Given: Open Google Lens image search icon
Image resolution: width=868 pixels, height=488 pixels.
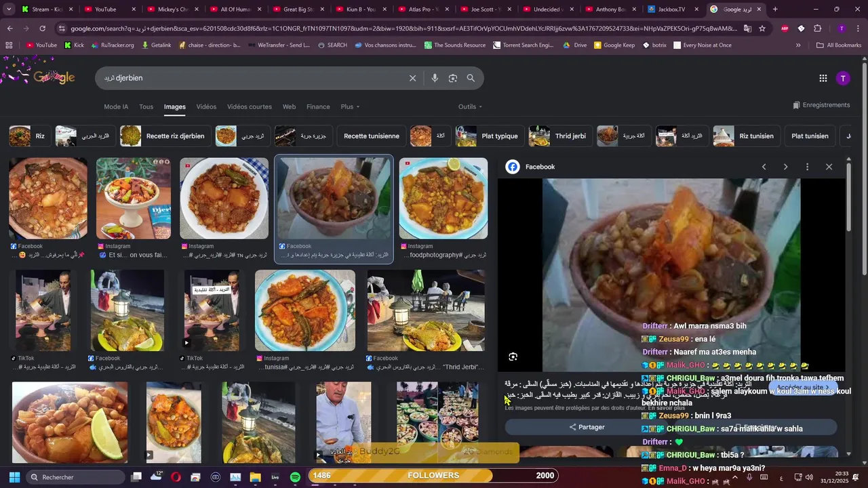Looking at the screenshot, I should click(453, 78).
